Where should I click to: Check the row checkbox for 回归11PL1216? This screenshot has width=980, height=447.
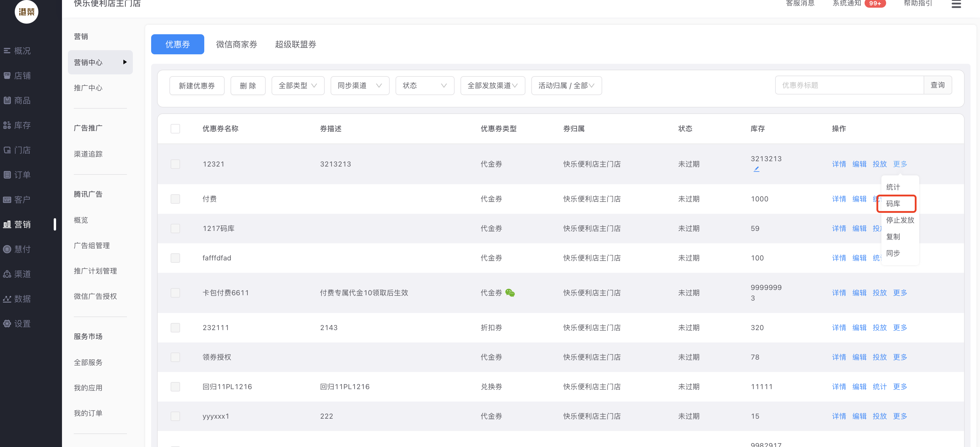pos(175,386)
